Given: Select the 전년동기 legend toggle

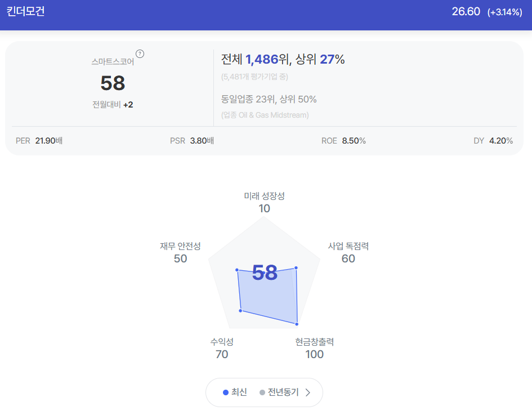Looking at the screenshot, I should point(279,392).
